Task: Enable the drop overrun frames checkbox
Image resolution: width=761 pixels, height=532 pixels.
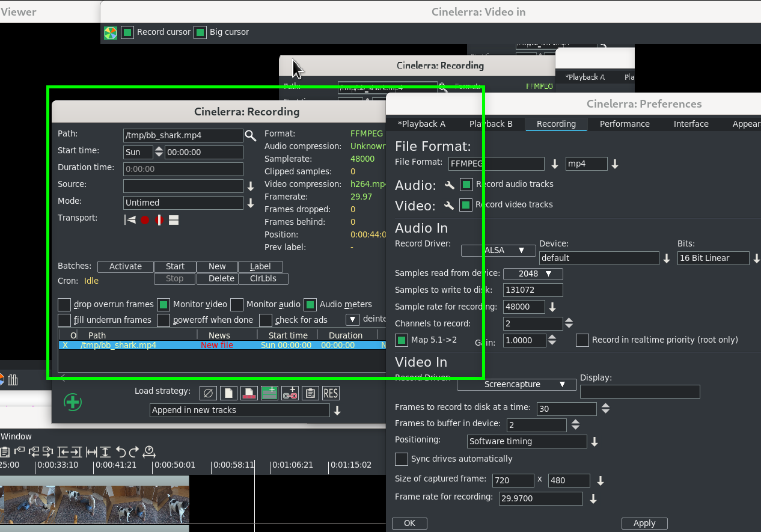Action: pyautogui.click(x=64, y=304)
